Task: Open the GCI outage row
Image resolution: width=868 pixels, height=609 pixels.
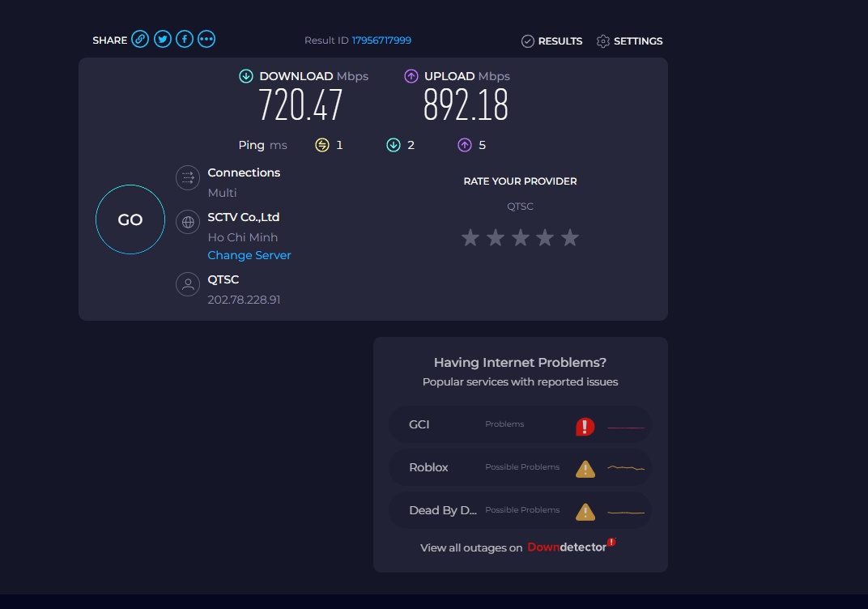Action: 520,424
